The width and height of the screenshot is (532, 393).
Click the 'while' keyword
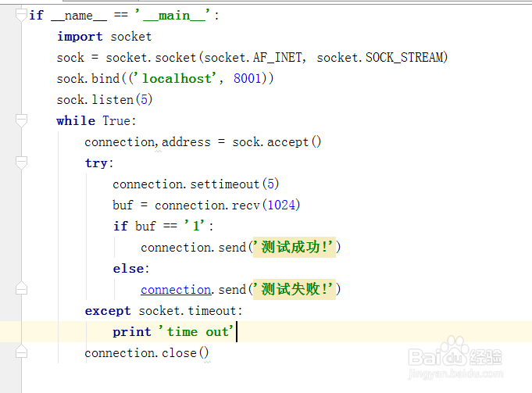tap(76, 120)
